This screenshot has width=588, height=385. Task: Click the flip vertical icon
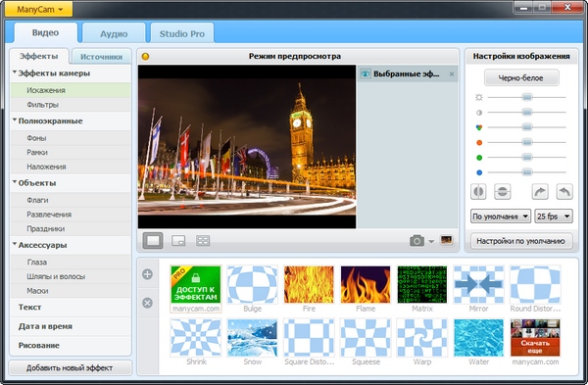click(x=502, y=192)
